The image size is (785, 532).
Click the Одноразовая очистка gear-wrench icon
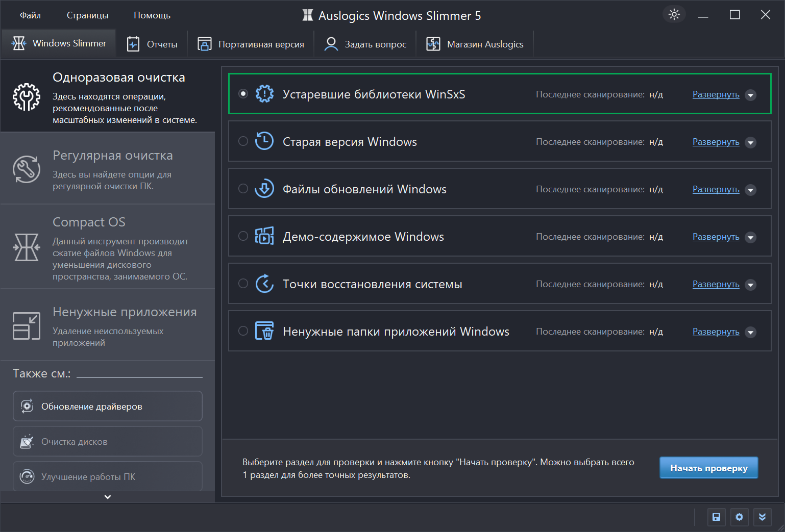tap(27, 97)
